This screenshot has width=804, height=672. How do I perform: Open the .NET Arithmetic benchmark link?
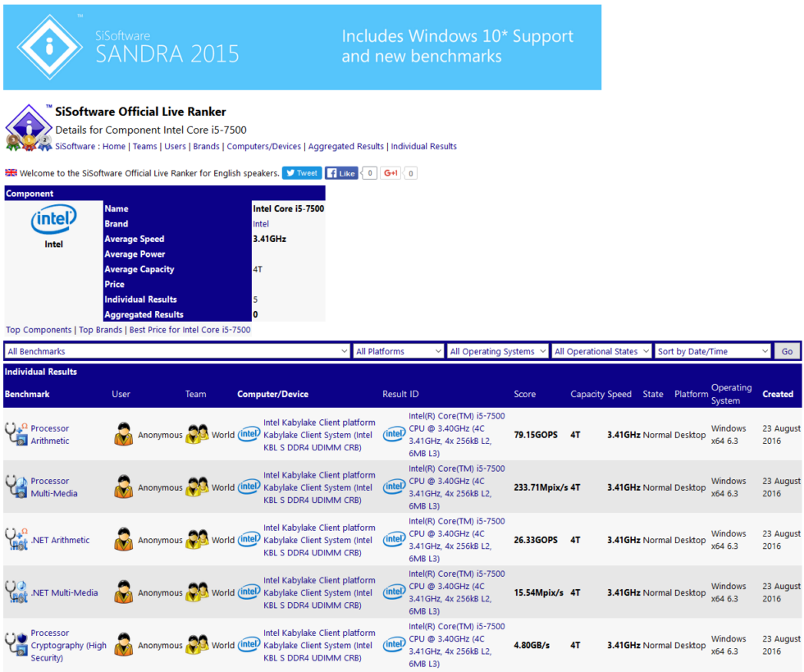pos(60,540)
